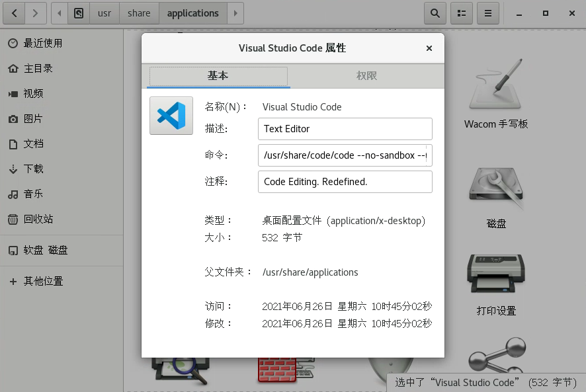Image resolution: width=586 pixels, height=392 pixels.
Task: Switch to the 权限 permissions tab
Action: point(366,76)
